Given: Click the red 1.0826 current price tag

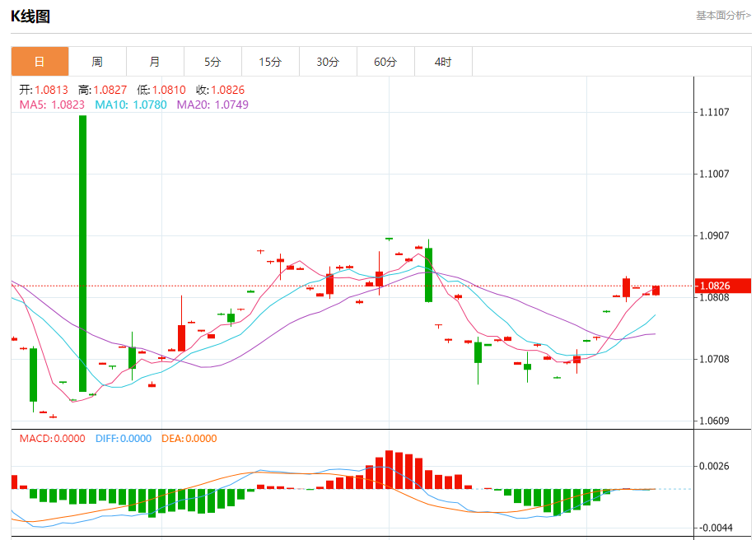Looking at the screenshot, I should pos(724,286).
